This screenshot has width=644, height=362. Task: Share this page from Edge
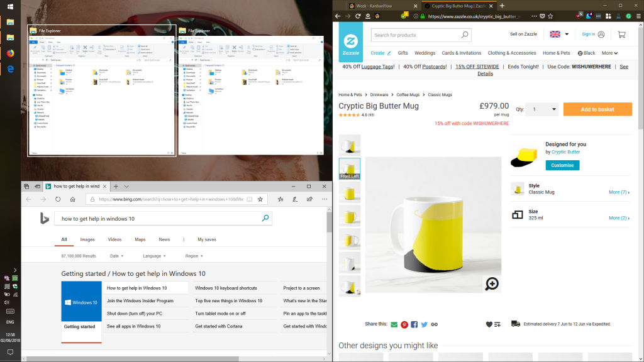309,199
